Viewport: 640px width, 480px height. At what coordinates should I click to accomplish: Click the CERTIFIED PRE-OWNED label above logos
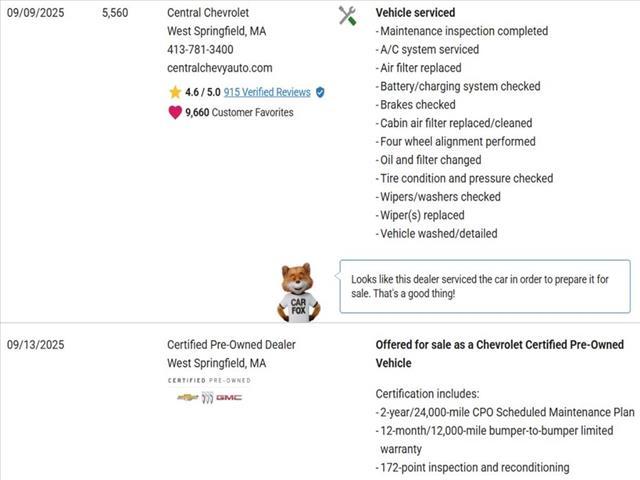(x=209, y=381)
